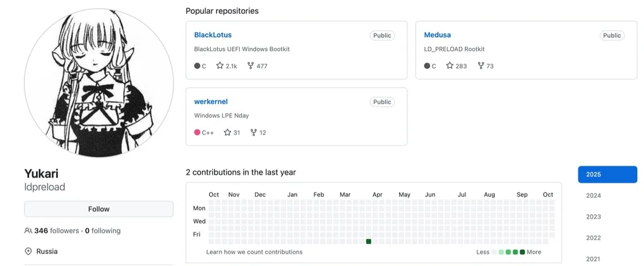Switch to 2023 contributions year
Viewport: 644px width, 266px height.
[x=593, y=217]
